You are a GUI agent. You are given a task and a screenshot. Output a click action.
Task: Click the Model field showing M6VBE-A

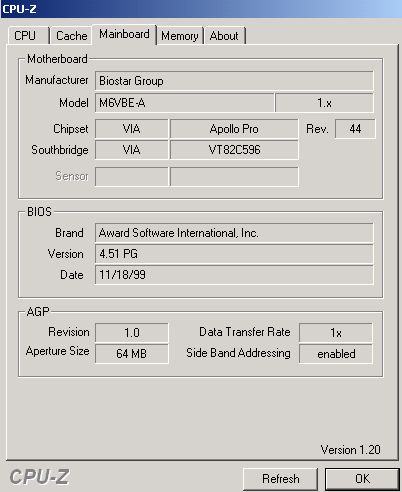coord(184,103)
